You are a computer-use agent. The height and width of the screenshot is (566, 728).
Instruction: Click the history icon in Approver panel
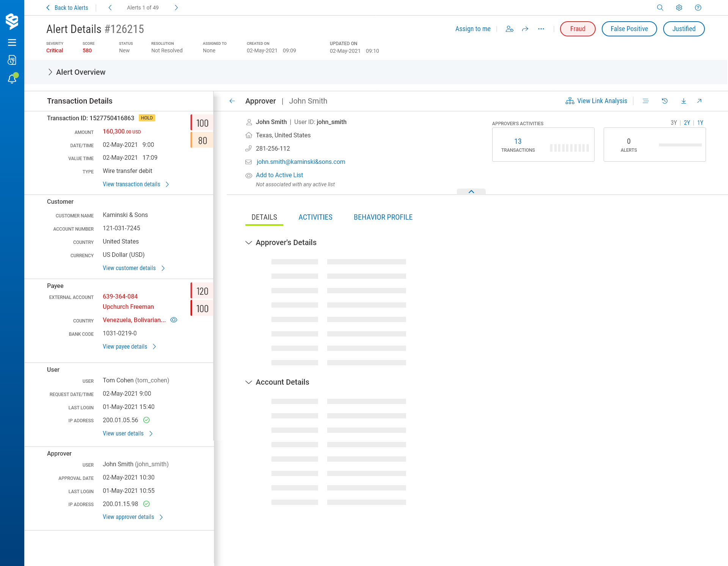[665, 101]
